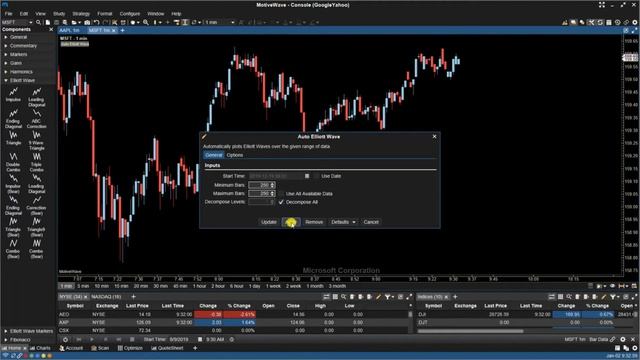The image size is (640, 360).
Task: Click the Update button in dialog
Action: tap(269, 222)
